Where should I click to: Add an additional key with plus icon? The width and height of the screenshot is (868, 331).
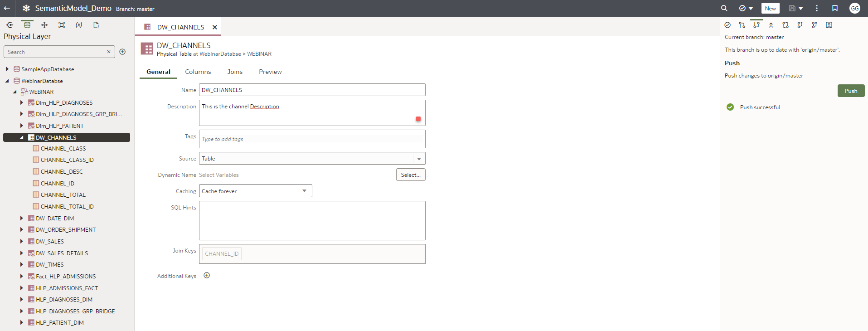pos(207,275)
